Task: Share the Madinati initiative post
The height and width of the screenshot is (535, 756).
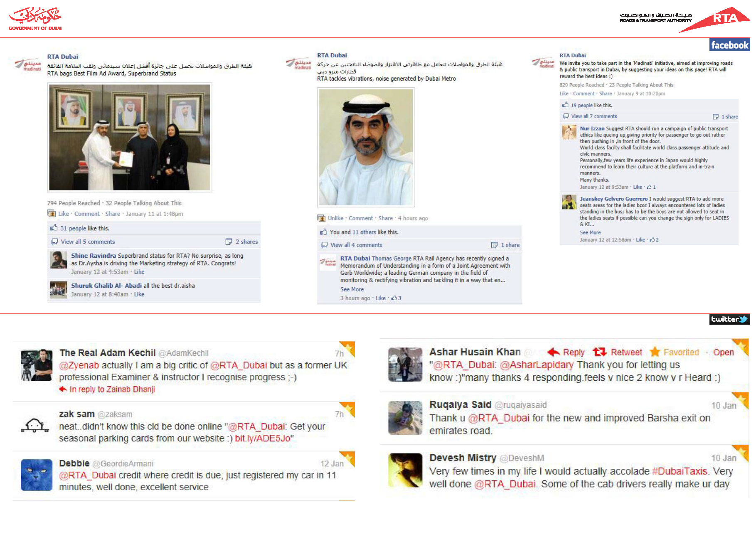Action: coord(606,94)
